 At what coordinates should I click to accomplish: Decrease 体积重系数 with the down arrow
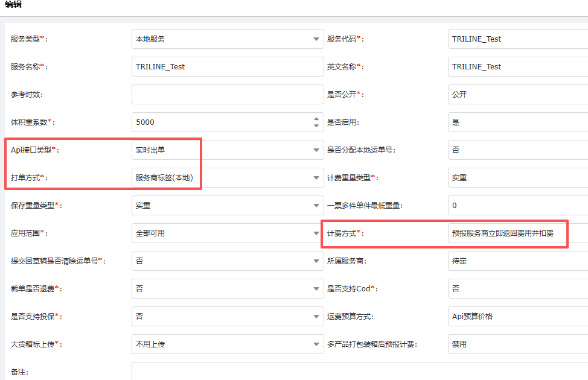pyautogui.click(x=316, y=125)
